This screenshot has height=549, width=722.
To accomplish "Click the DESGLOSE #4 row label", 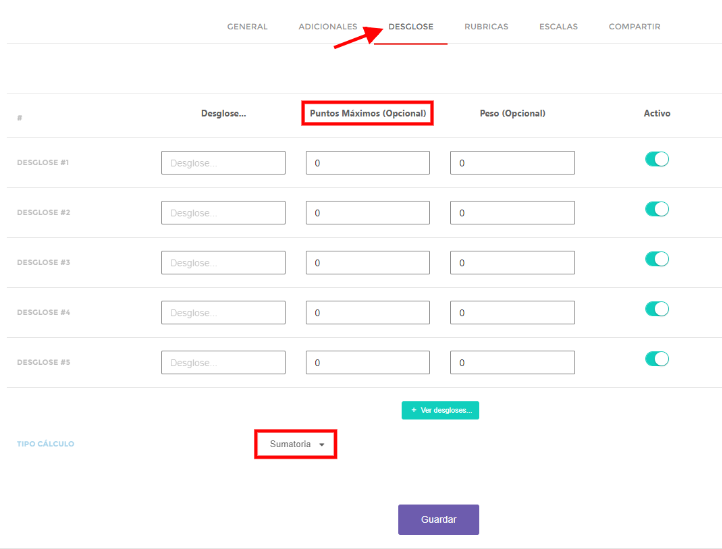I will (x=43, y=312).
